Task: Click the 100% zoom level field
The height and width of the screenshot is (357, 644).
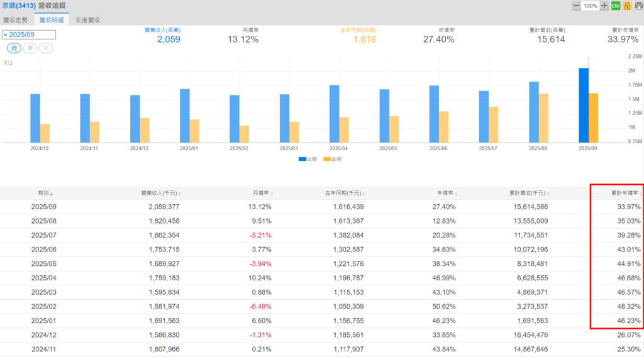Action: click(590, 6)
